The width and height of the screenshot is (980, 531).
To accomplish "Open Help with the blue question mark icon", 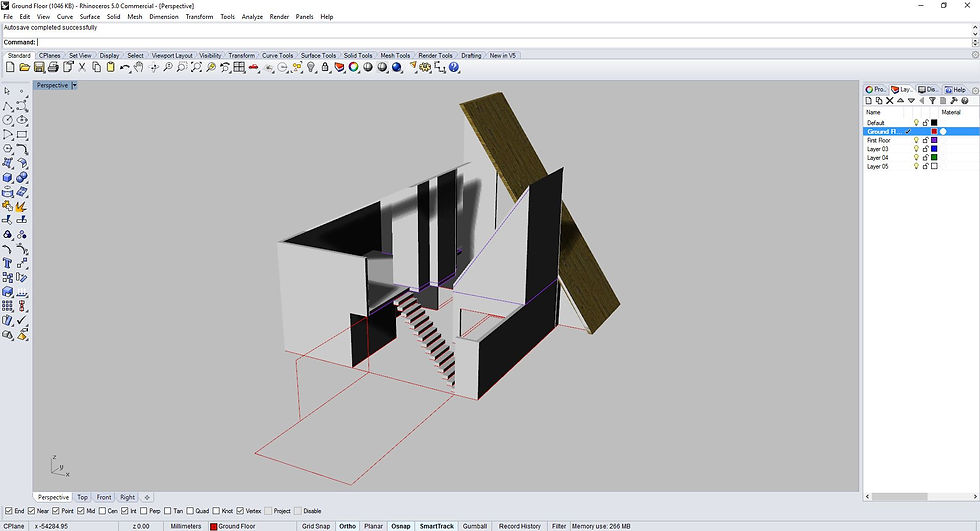I will pyautogui.click(x=454, y=67).
